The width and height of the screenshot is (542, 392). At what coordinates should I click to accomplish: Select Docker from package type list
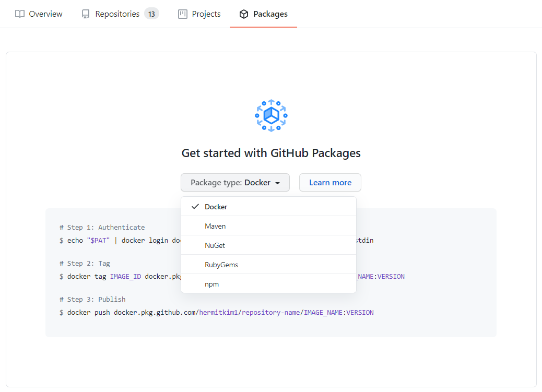pos(268,207)
